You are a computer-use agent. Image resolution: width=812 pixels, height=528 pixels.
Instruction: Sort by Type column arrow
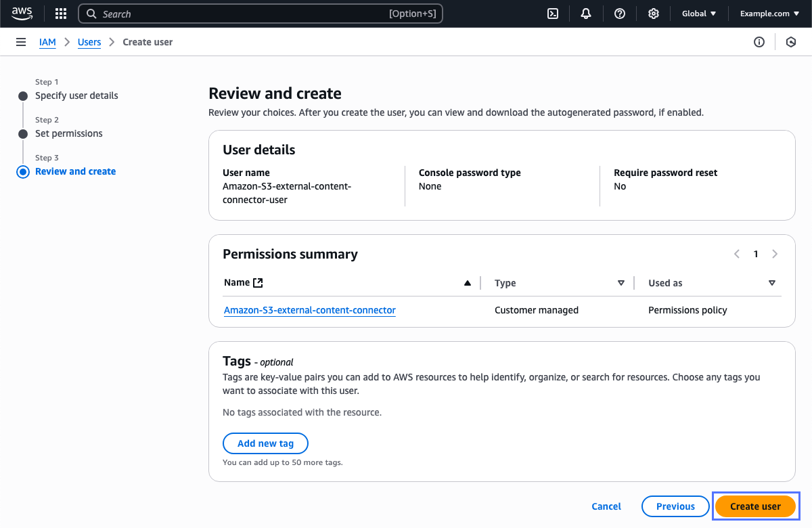pyautogui.click(x=621, y=283)
